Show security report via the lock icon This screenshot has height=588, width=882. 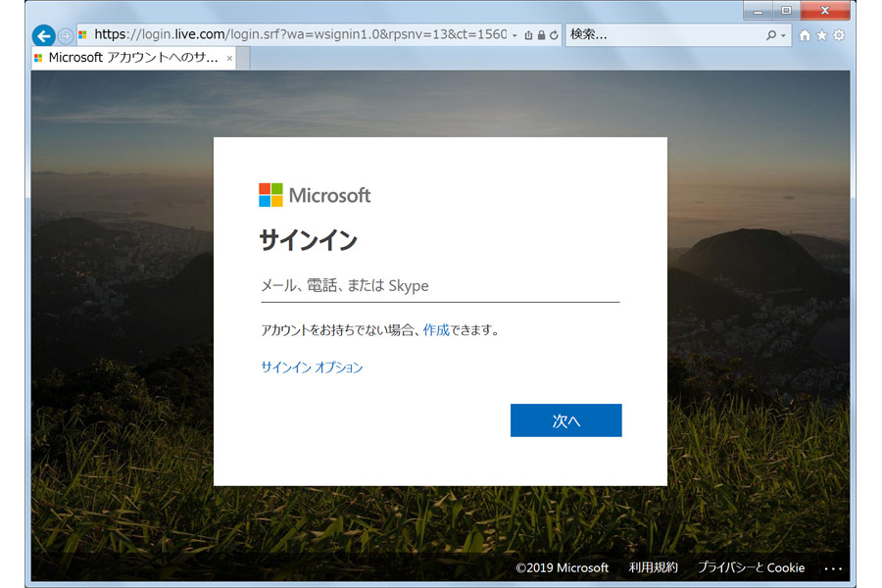click(541, 35)
